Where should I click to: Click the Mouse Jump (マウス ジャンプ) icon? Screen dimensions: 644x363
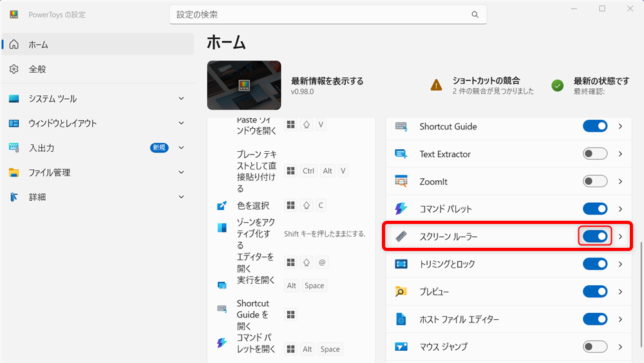[401, 346]
